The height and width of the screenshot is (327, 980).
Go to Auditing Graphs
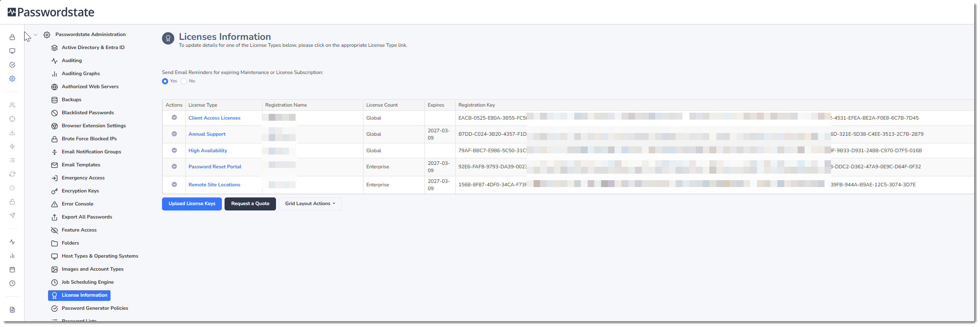tap(81, 74)
